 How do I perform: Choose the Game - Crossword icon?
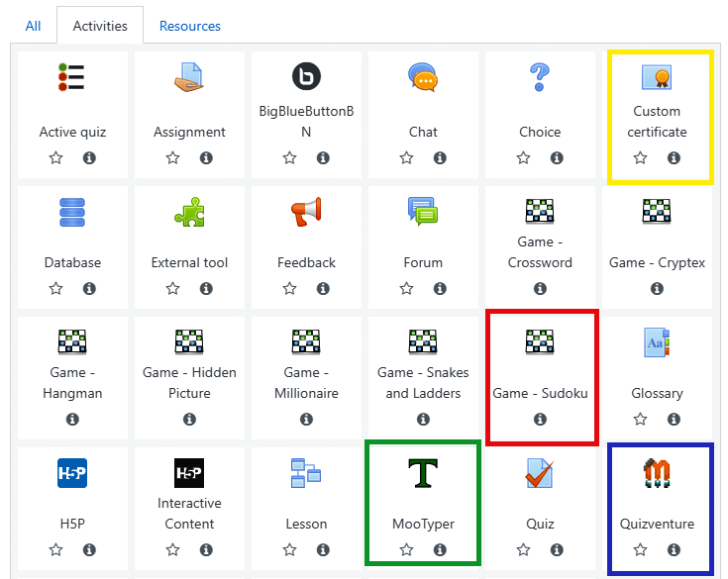coord(540,211)
